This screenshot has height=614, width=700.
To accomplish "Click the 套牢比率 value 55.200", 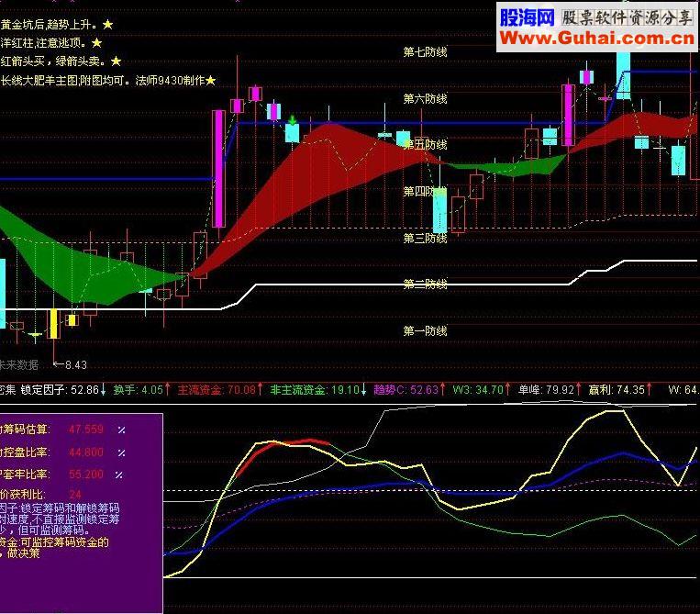I will 85,474.
